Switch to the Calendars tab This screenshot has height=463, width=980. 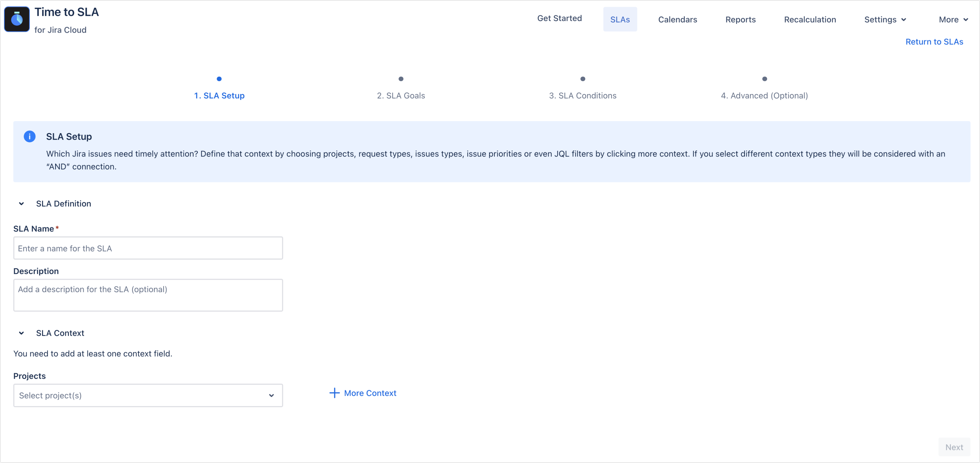click(x=678, y=19)
